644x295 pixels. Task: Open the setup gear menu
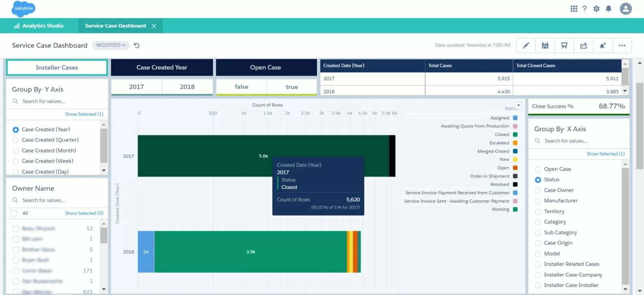(597, 8)
